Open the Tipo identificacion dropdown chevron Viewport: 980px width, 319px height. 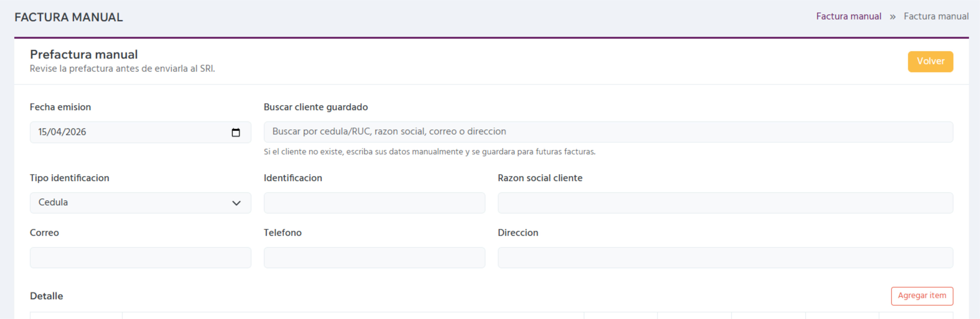pos(237,203)
